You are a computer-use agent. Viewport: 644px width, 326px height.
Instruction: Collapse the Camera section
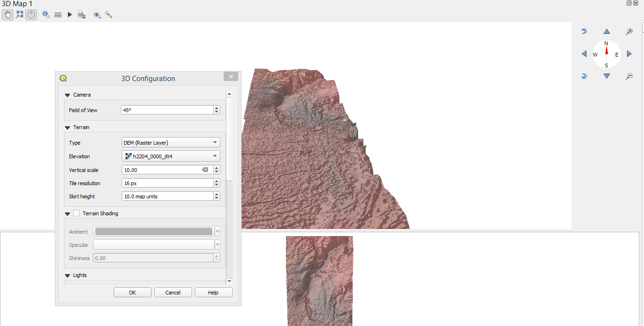tap(67, 95)
